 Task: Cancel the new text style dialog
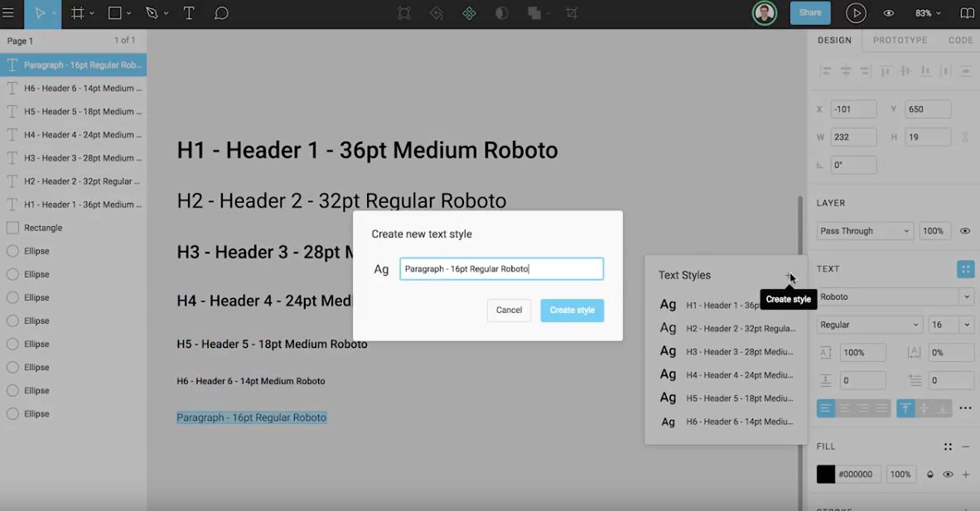[x=509, y=311]
